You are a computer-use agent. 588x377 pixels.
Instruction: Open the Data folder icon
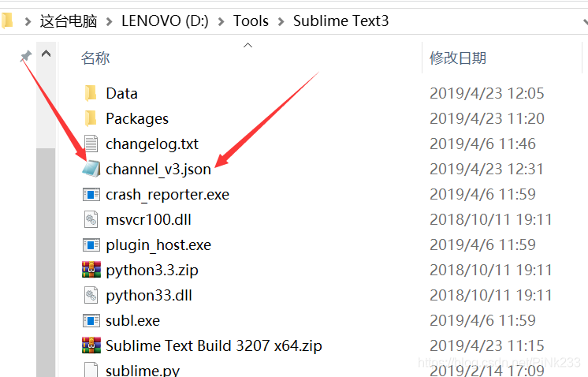click(x=91, y=93)
